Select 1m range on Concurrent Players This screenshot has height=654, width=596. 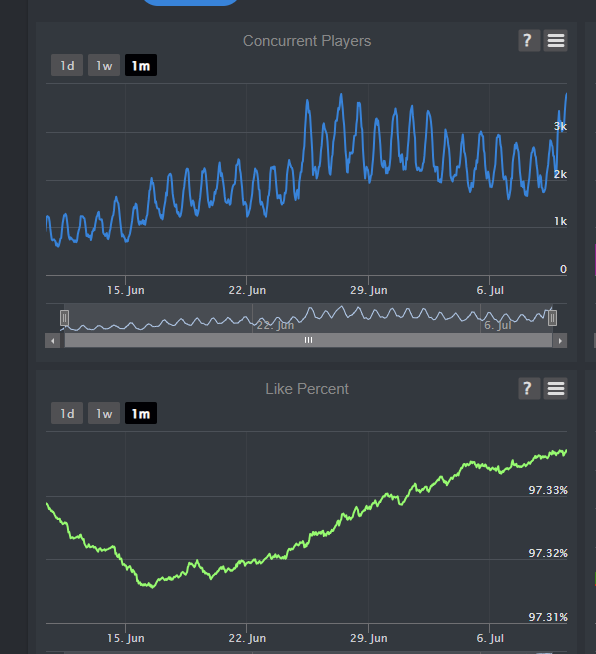pyautogui.click(x=141, y=65)
